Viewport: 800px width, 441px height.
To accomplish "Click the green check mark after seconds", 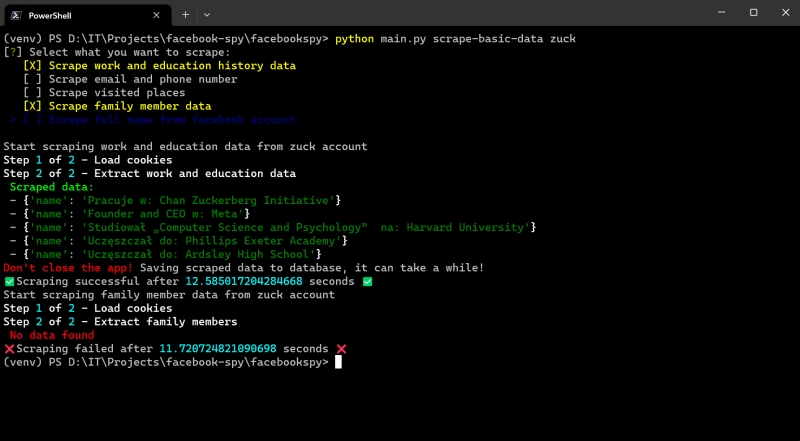I will pyautogui.click(x=367, y=281).
